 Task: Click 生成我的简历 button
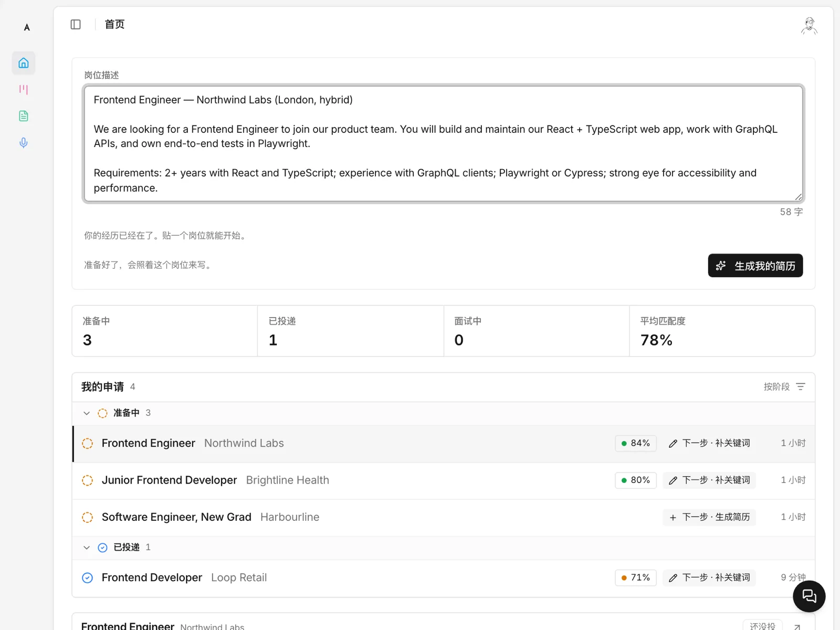pos(755,266)
